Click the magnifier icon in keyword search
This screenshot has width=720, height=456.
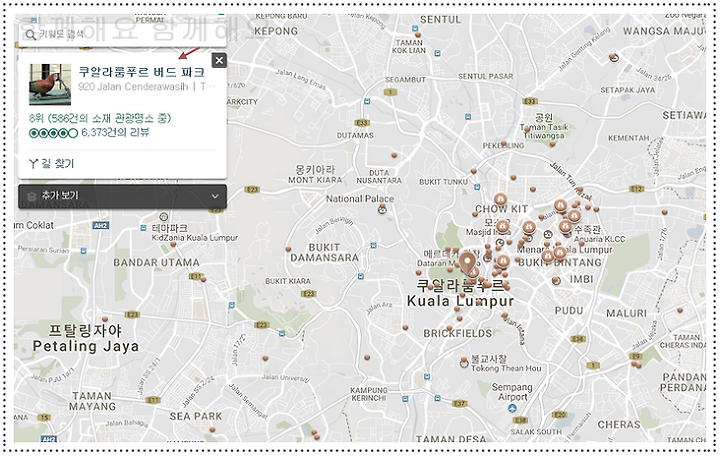[x=30, y=35]
